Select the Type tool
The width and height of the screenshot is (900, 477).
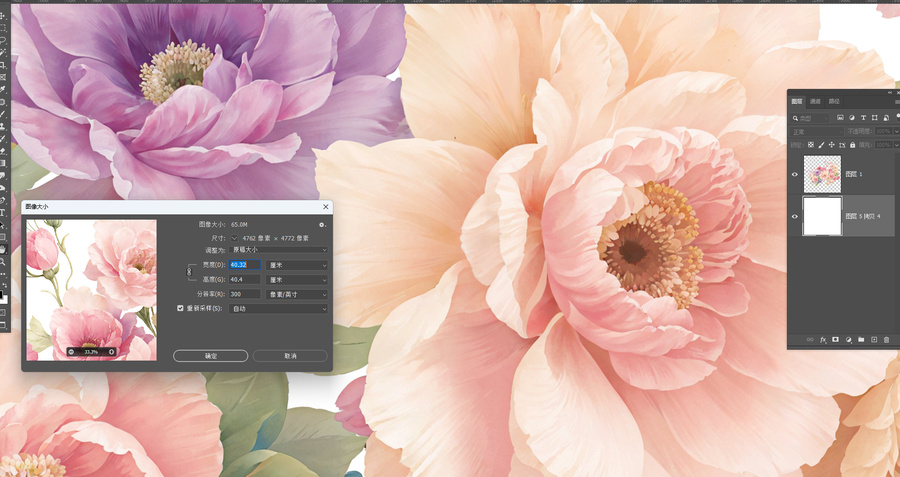(x=3, y=212)
